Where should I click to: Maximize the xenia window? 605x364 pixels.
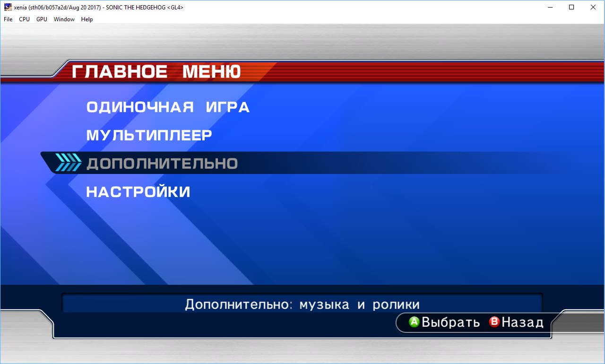(x=572, y=7)
